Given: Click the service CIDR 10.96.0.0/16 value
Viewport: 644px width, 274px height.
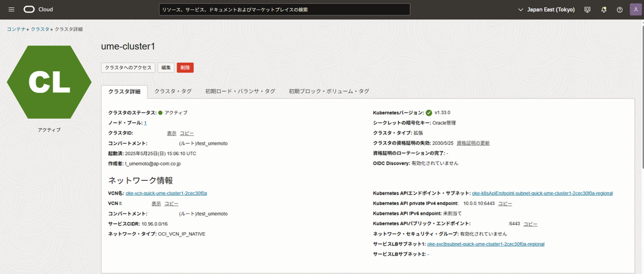Looking at the screenshot, I should (155, 224).
